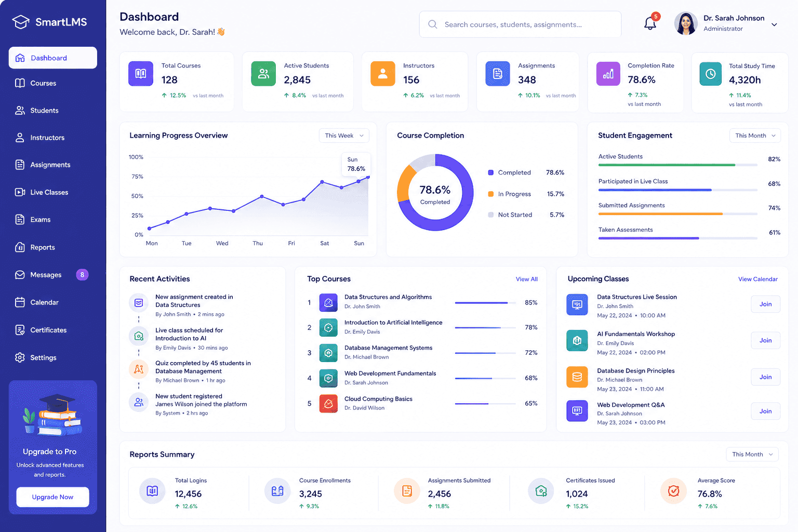
Task: Click the search courses input field
Action: pos(520,24)
